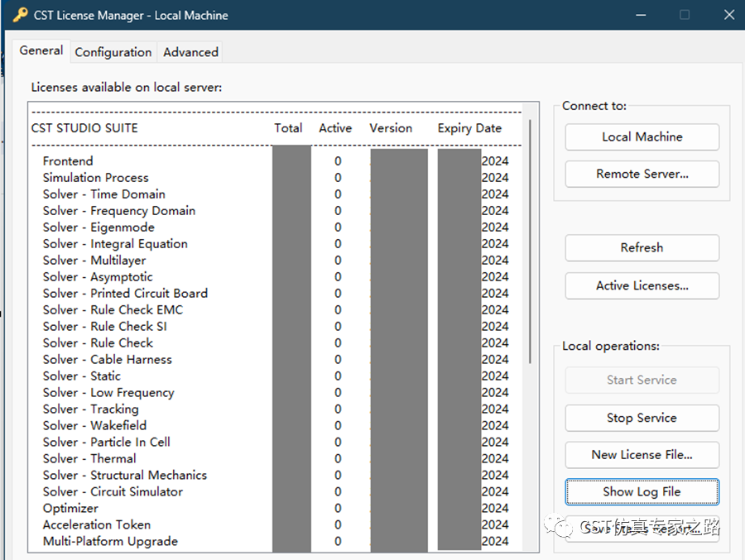Click the greyed-out Start Service button
The image size is (745, 560).
[x=642, y=380]
